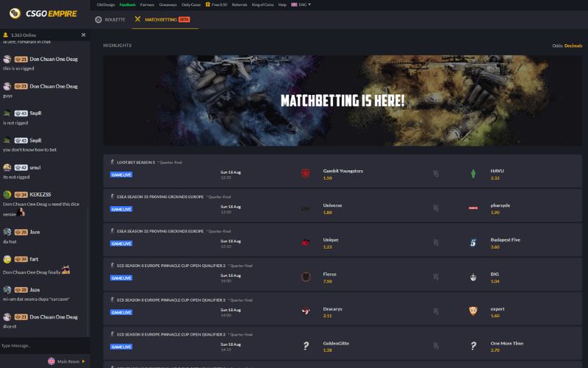Click Gambit Youngsters team logo
Viewport: 588px width, 368px height.
point(306,174)
